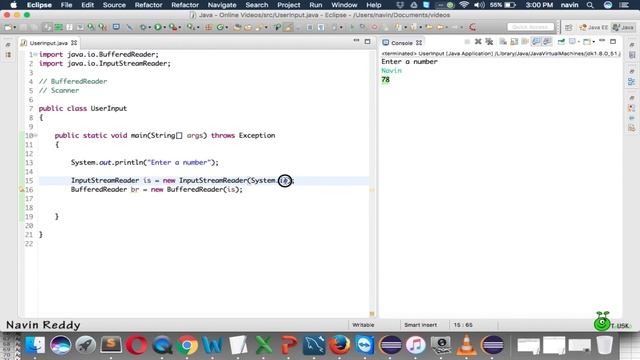Collapse the main method fold on line 10
640x360 pixels.
point(36,136)
